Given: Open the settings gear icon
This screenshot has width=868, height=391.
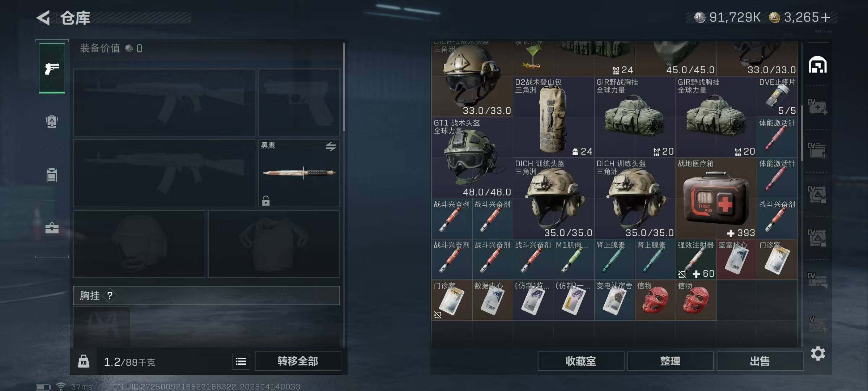Looking at the screenshot, I should [x=818, y=353].
